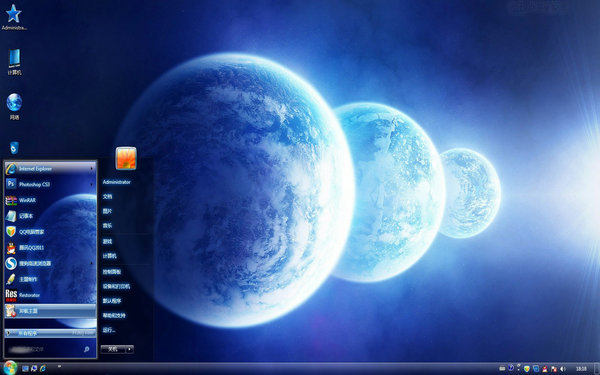The image size is (600, 375).
Task: Click the 关机 shutdown button
Action: [113, 349]
